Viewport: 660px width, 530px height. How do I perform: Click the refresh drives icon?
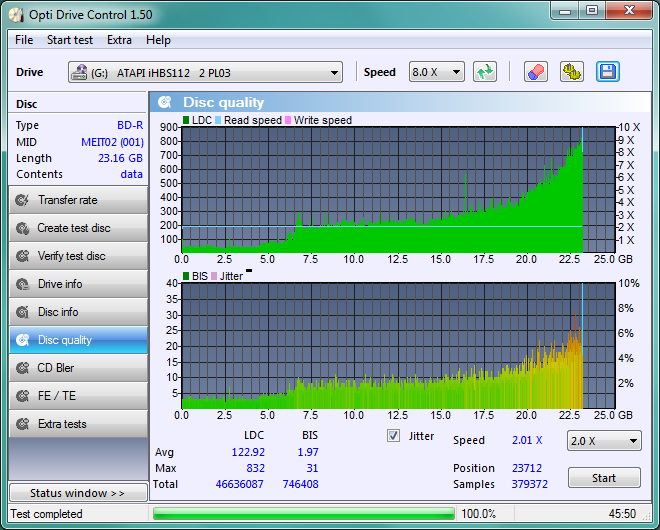point(484,72)
